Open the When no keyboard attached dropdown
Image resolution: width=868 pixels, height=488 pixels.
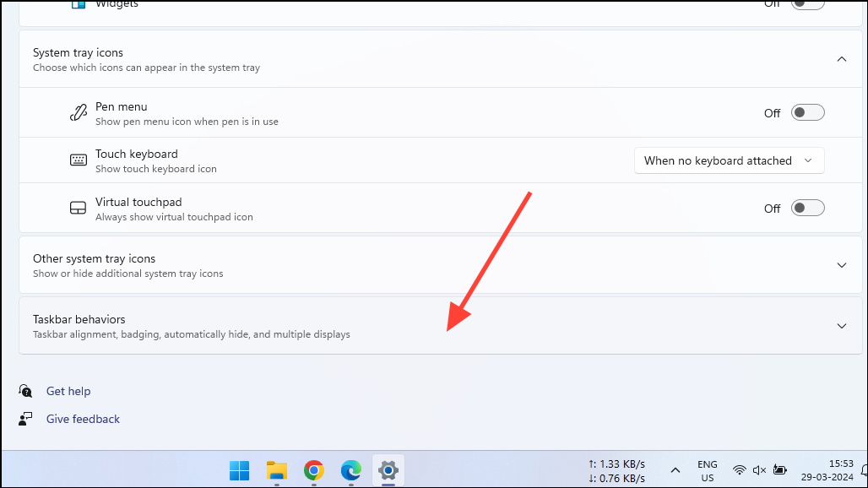coord(729,160)
